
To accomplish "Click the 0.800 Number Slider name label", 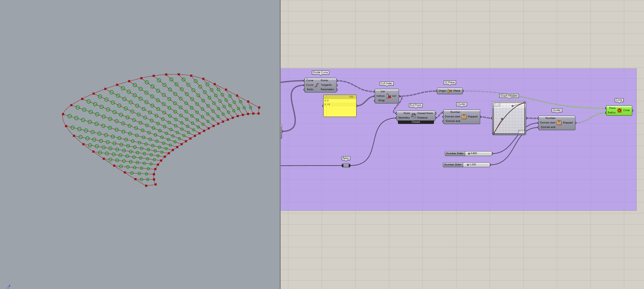I will tap(455, 153).
